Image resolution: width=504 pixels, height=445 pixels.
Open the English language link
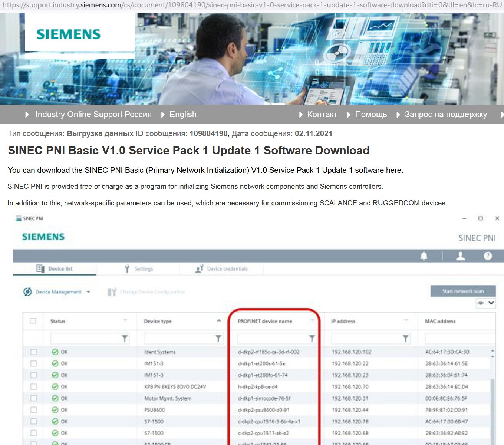click(x=183, y=115)
